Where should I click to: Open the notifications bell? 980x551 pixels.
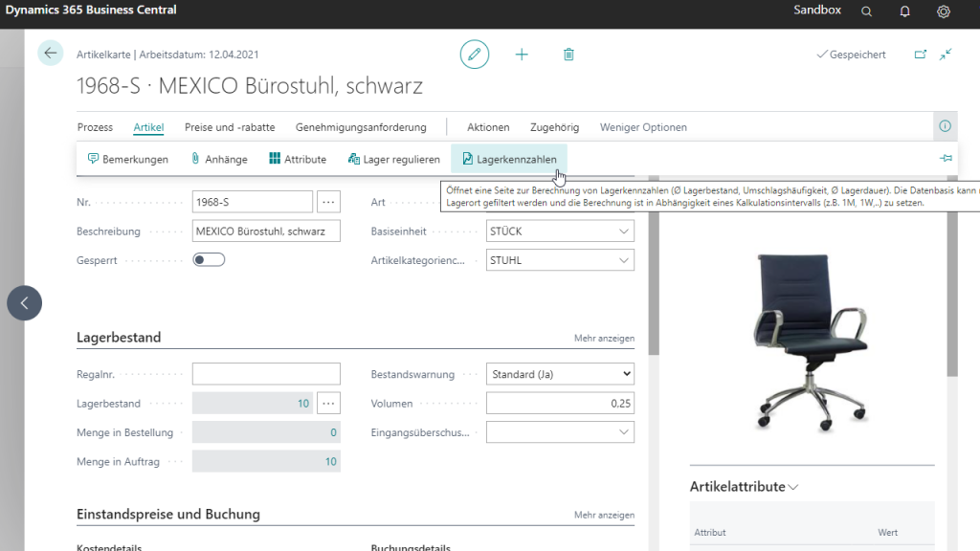(x=904, y=11)
